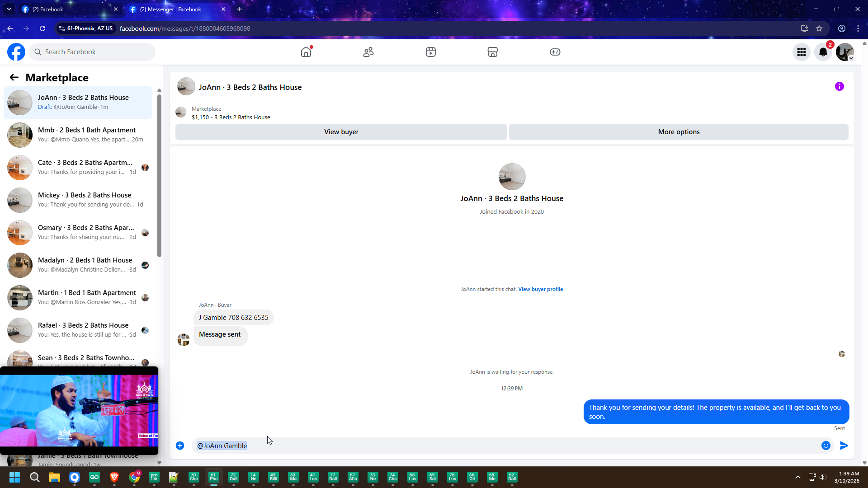The width and height of the screenshot is (868, 488).
Task: Open Marketplace storefront icon
Action: 493,52
